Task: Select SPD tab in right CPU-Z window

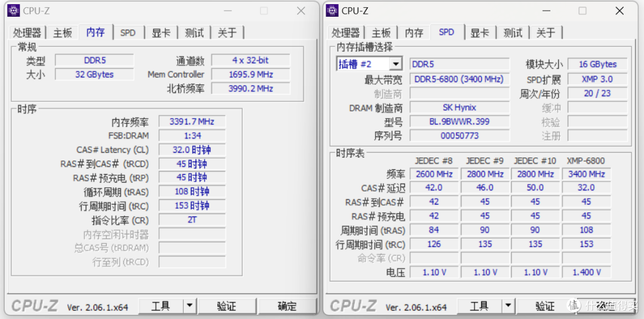Action: click(x=447, y=32)
